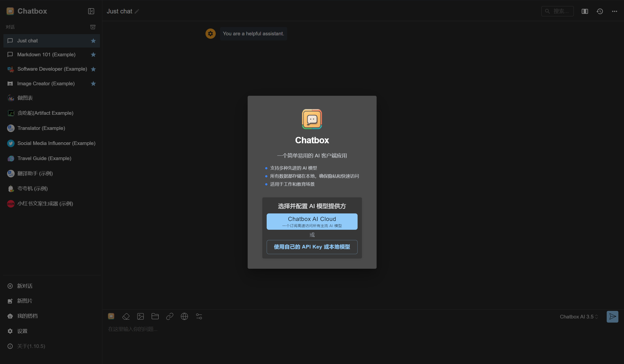The image size is (624, 364).
Task: Open Image Creator (Example) conversation
Action: [51, 84]
